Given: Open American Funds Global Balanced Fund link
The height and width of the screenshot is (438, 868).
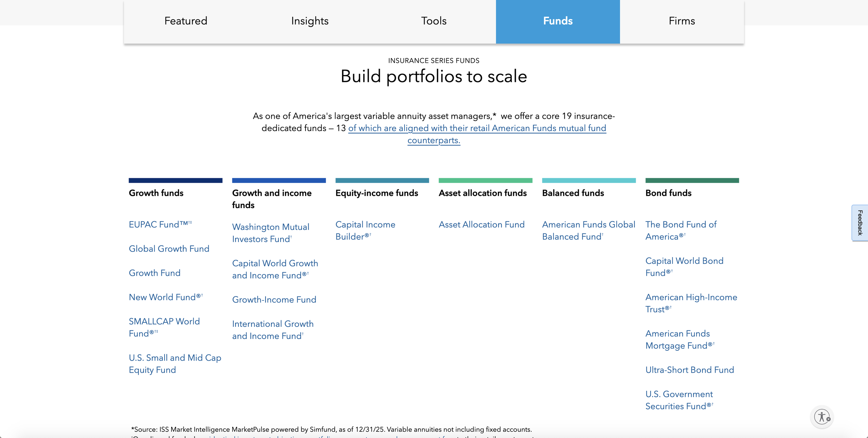Looking at the screenshot, I should point(589,231).
